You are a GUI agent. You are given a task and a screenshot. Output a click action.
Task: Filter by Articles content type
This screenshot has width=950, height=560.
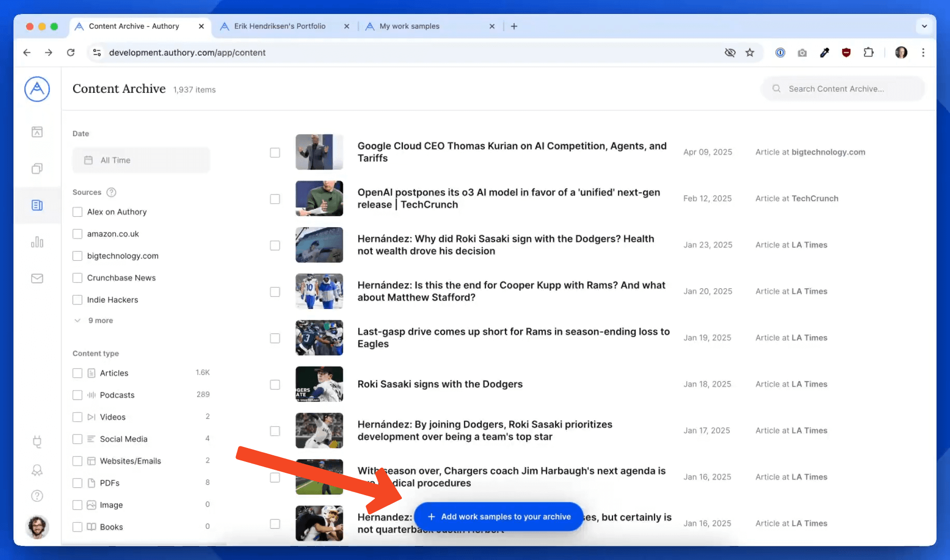77,373
